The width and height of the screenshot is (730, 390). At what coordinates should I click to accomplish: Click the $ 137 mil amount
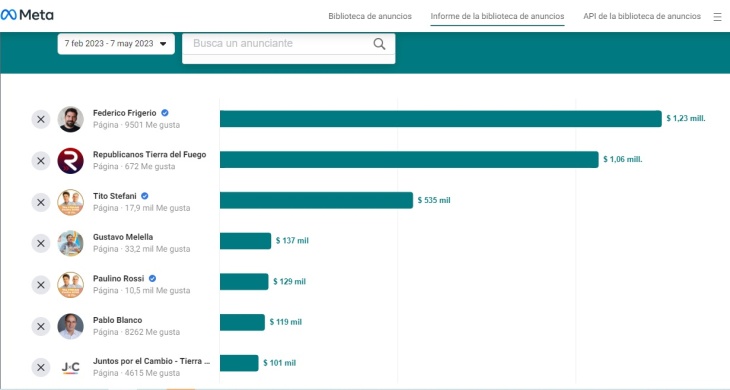[292, 241]
